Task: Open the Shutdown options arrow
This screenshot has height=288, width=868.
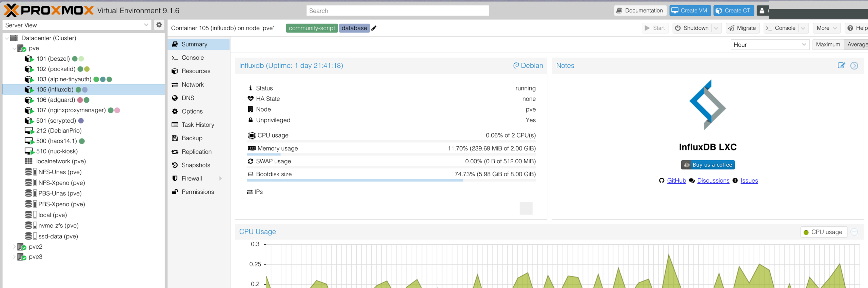Action: tap(716, 28)
